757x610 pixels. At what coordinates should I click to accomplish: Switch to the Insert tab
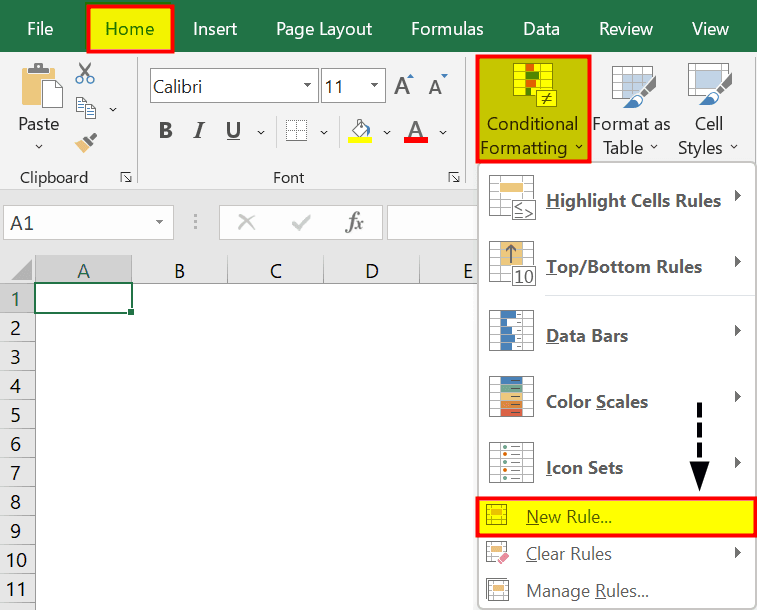[x=215, y=29]
